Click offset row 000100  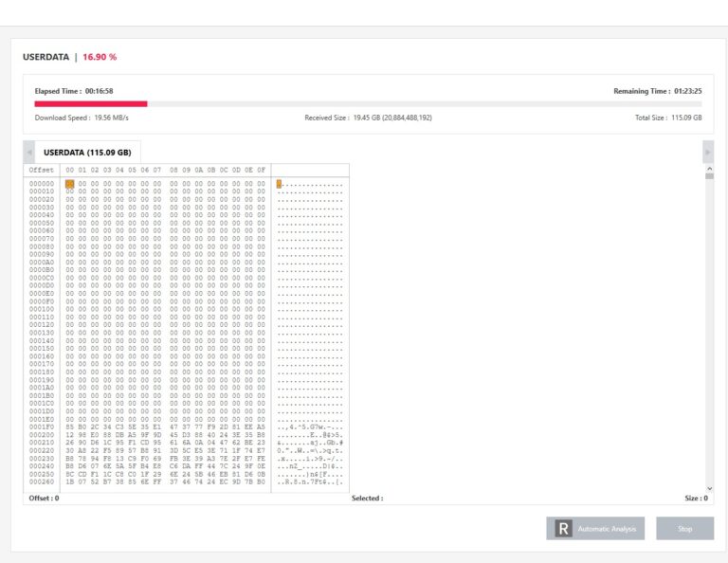coord(42,309)
